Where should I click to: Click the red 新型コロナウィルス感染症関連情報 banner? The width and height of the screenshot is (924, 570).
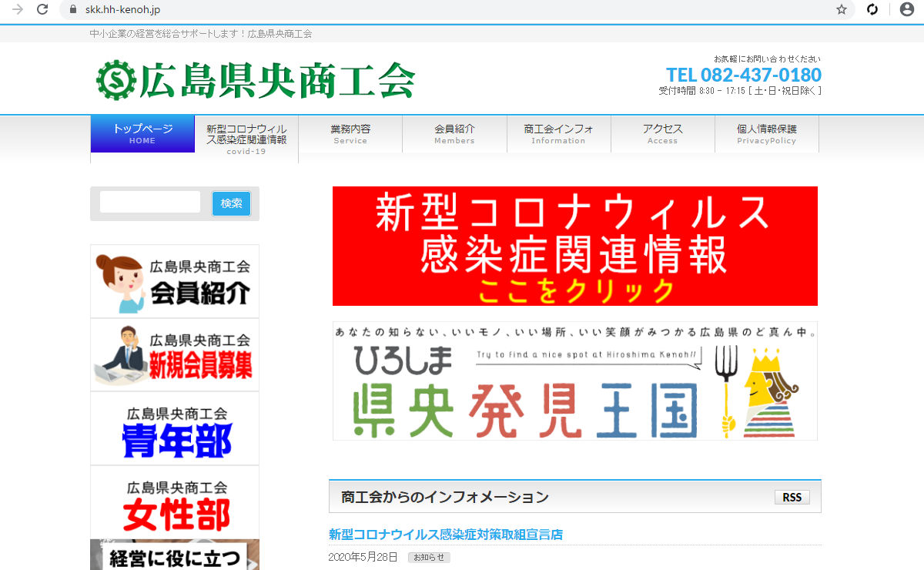click(575, 246)
